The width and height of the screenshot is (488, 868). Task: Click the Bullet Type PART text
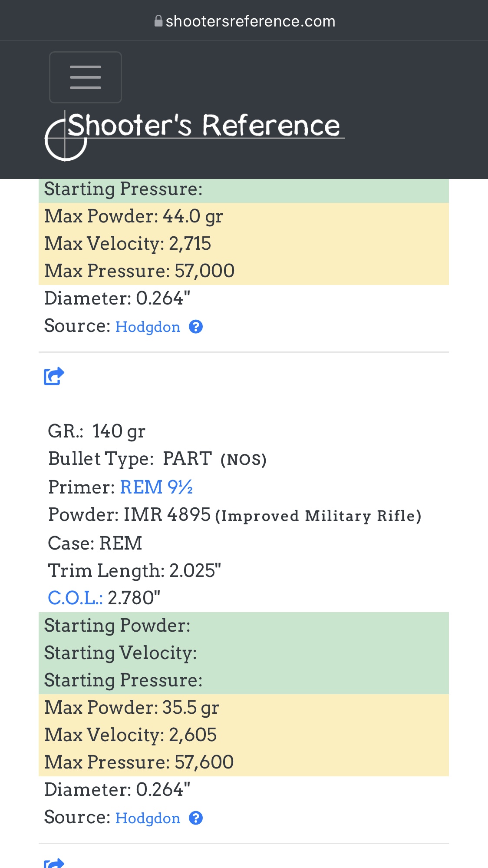[x=187, y=459]
